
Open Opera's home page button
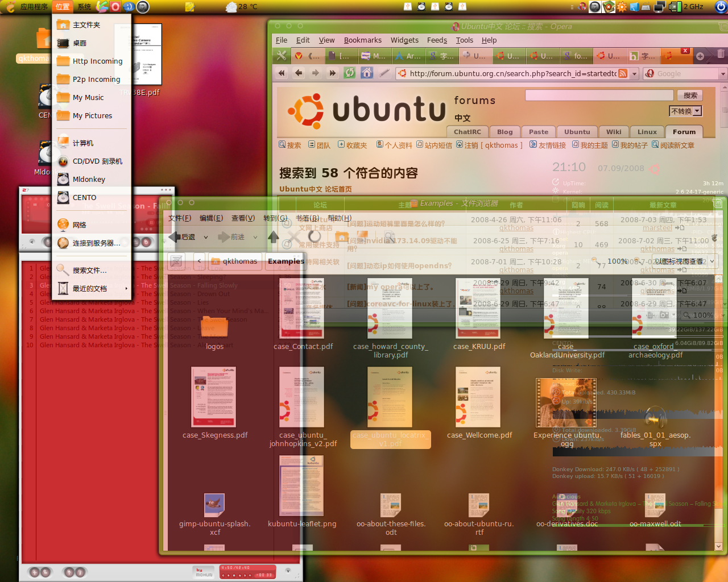367,73
